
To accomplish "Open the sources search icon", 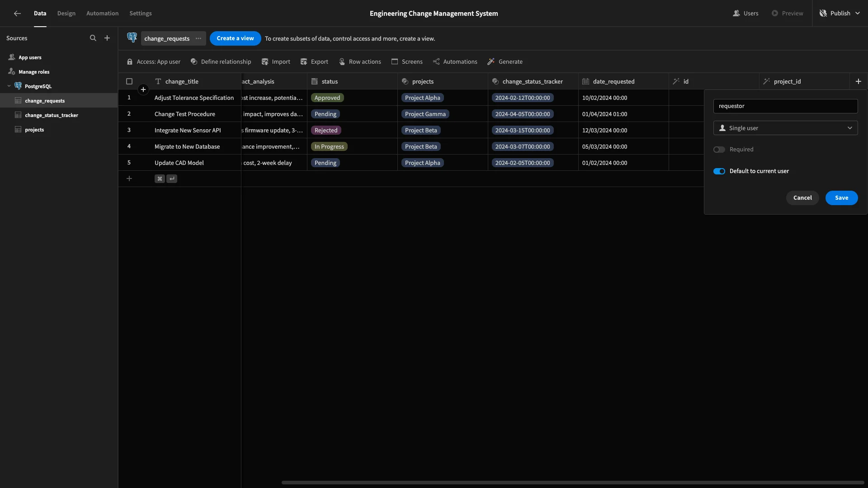I will pyautogui.click(x=93, y=38).
